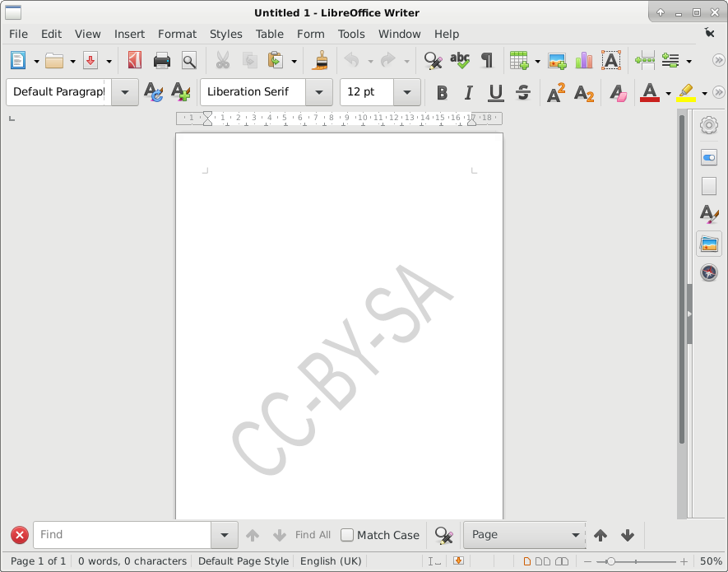728x572 pixels.
Task: Click the Open folder icon
Action: click(x=54, y=60)
